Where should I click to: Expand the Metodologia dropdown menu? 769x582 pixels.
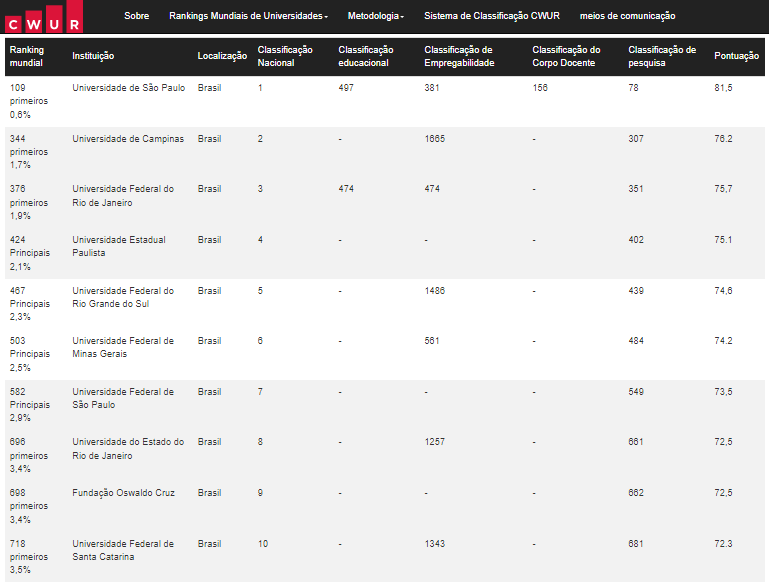click(x=376, y=16)
